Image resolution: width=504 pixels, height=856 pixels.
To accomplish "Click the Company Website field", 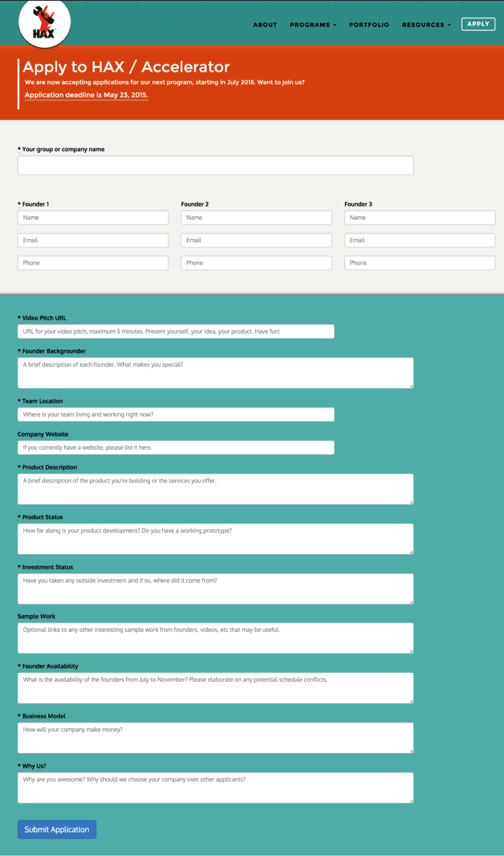I will [x=176, y=448].
